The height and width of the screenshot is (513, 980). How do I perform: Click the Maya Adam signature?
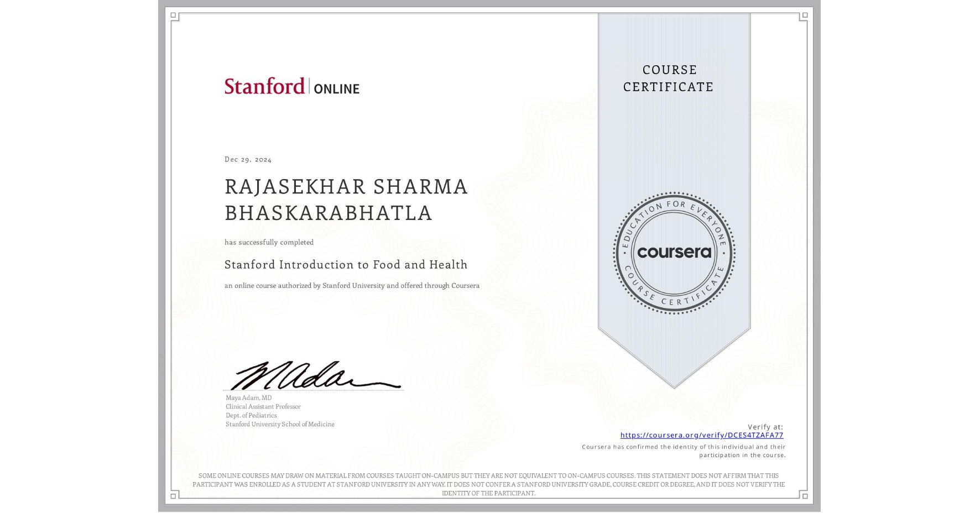tap(315, 375)
